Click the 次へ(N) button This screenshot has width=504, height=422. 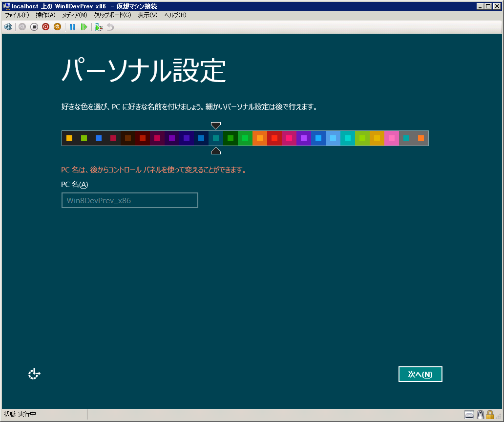420,374
